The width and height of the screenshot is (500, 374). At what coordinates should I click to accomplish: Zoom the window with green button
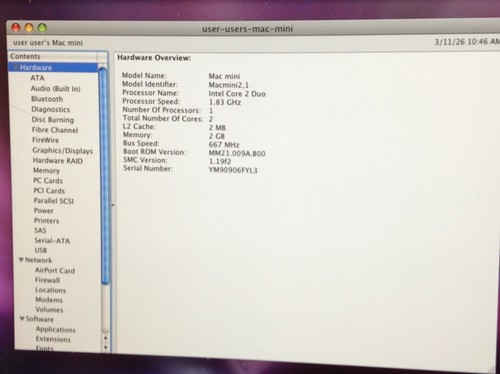(x=42, y=27)
